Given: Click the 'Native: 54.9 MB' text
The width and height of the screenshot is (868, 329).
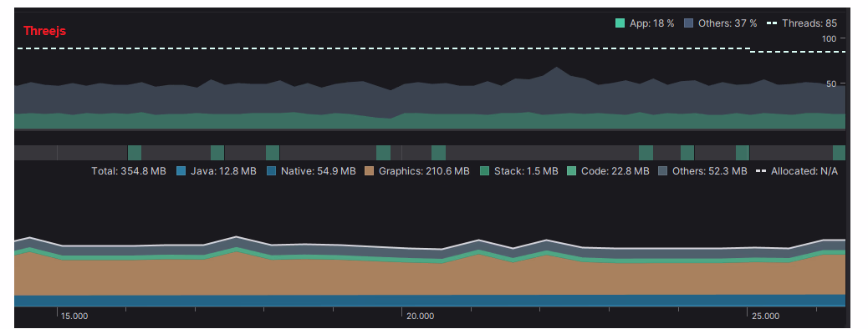Looking at the screenshot, I should (x=319, y=171).
